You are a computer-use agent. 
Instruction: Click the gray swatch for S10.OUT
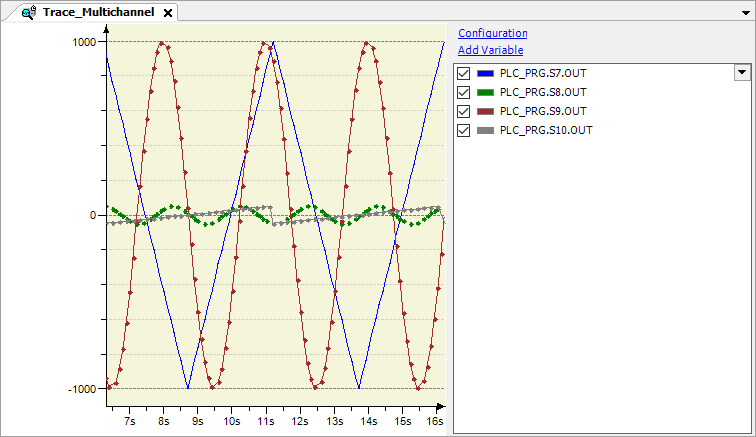486,130
